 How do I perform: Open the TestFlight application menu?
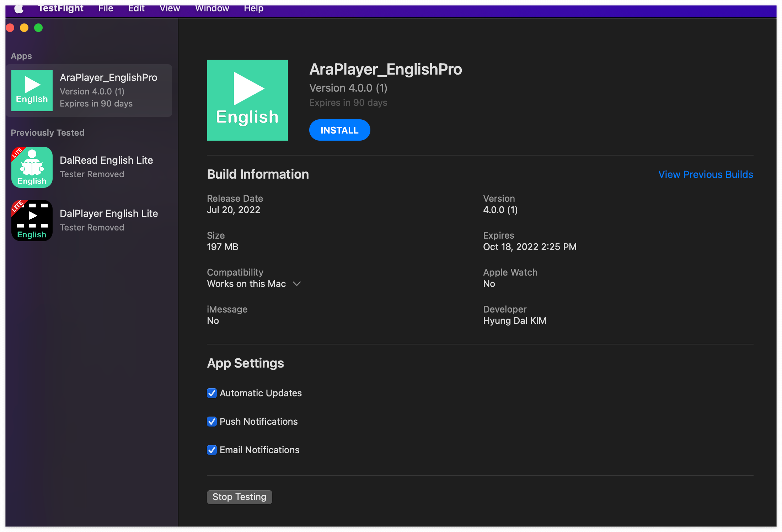61,9
